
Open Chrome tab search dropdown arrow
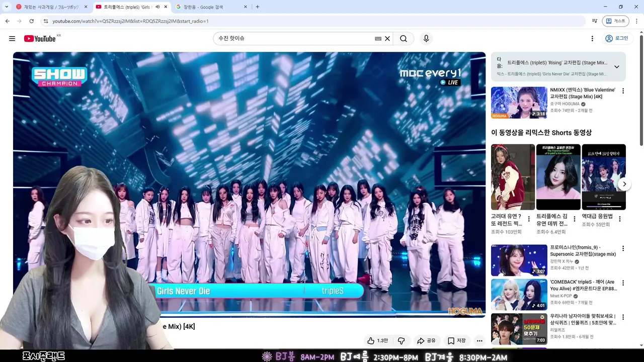click(x=7, y=7)
